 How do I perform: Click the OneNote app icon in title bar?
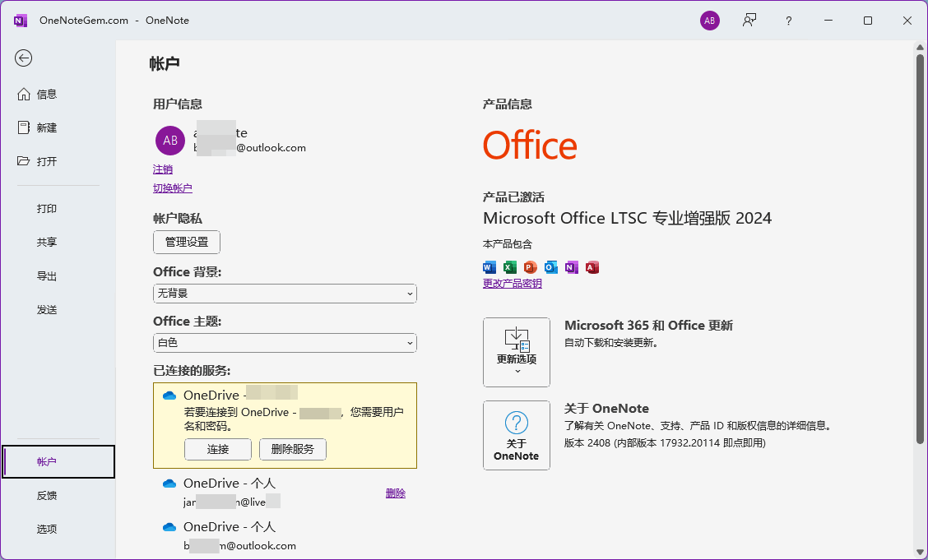click(x=20, y=21)
